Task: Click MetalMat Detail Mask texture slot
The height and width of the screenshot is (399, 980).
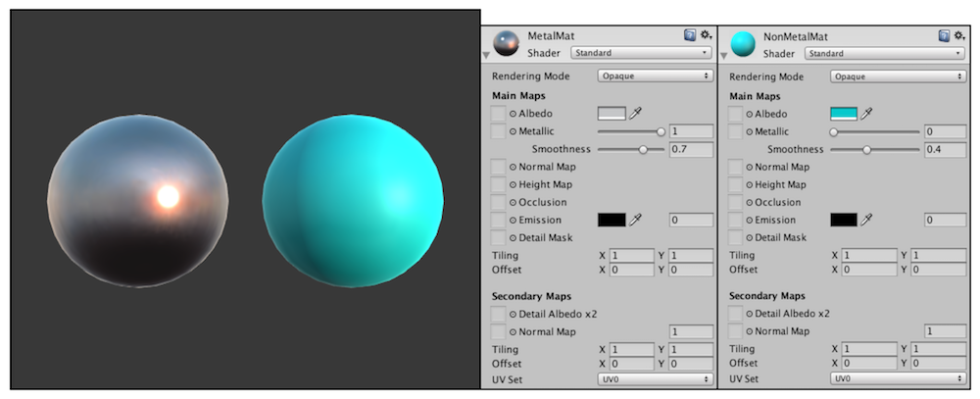Action: click(498, 237)
